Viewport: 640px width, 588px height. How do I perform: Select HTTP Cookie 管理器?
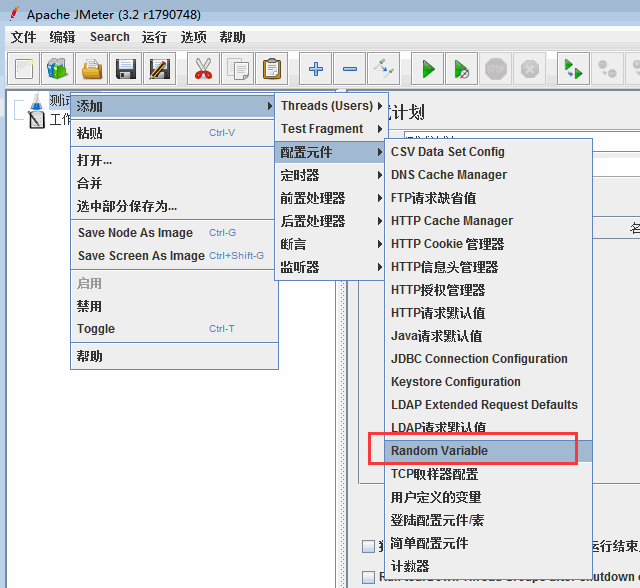489,244
